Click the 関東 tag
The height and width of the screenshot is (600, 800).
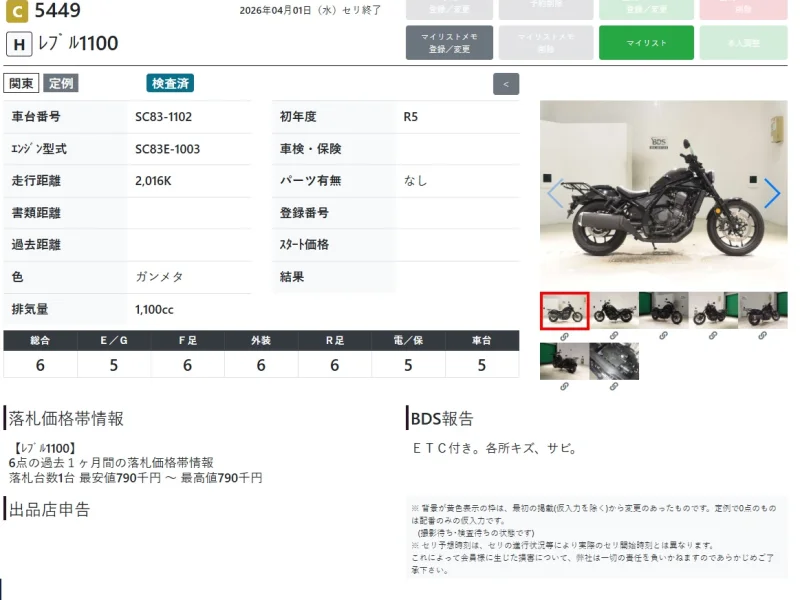pyautogui.click(x=21, y=83)
